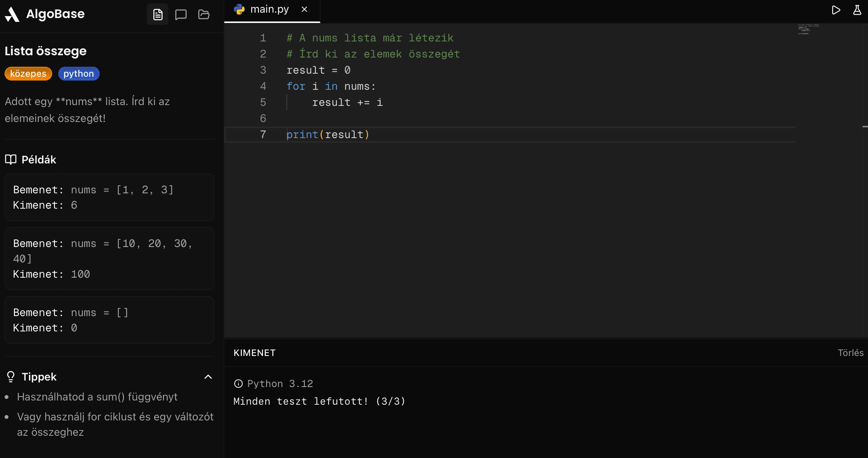Run the code with the play icon
Screen dimensions: 868x458
coord(836,10)
